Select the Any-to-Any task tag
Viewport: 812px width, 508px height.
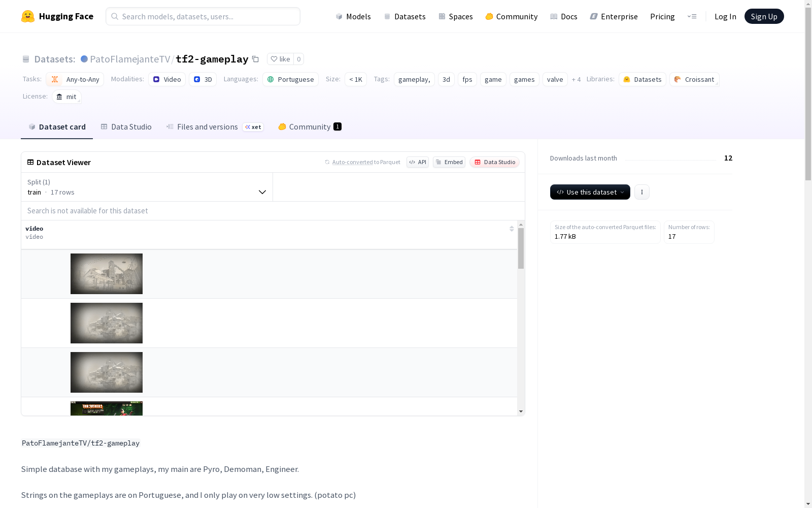pos(75,79)
